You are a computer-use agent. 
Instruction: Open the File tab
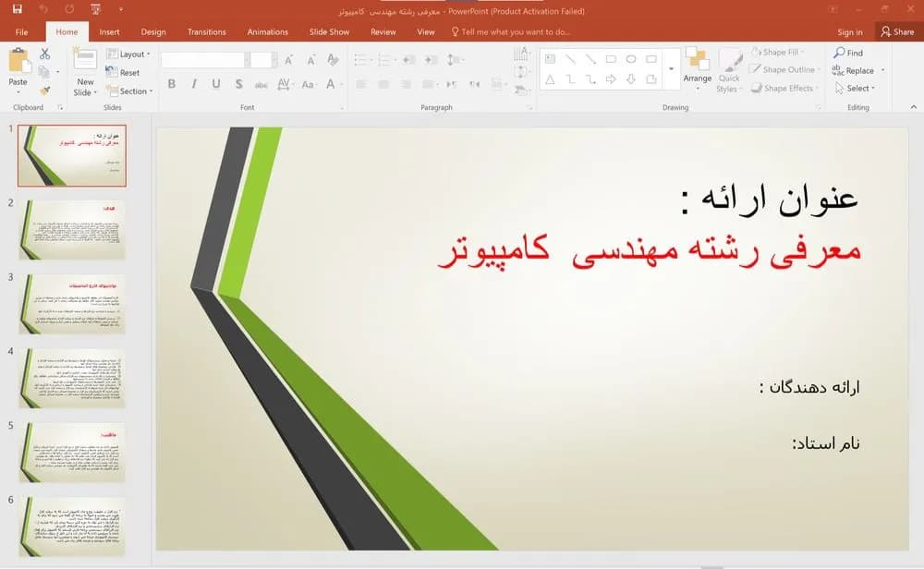click(x=21, y=31)
